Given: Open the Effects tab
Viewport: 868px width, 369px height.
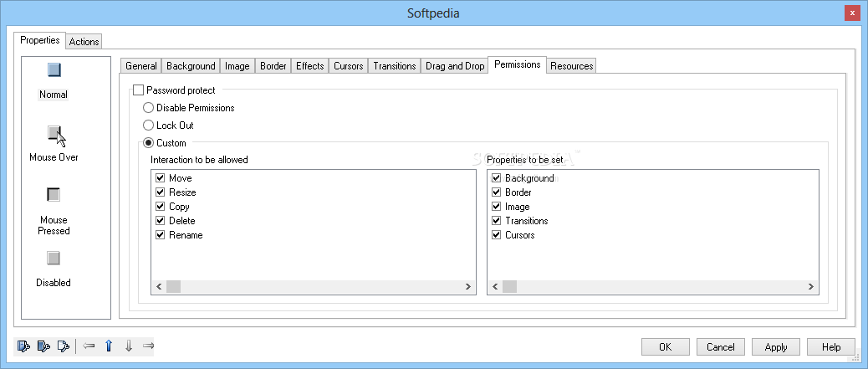Looking at the screenshot, I should click(x=310, y=66).
